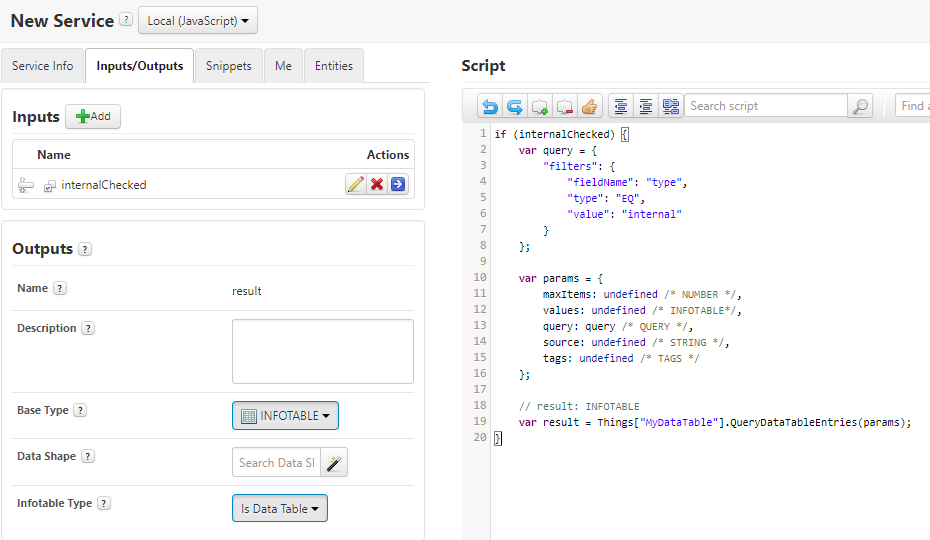Edit the internalChecked input with pencil icon
Screen dimensions: 930x540
coord(356,184)
